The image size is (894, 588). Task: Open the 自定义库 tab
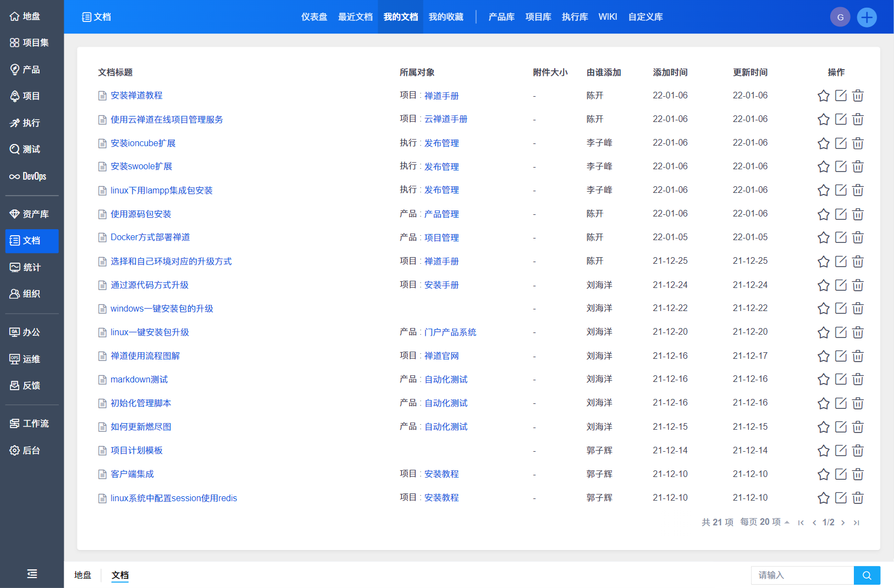(x=645, y=17)
